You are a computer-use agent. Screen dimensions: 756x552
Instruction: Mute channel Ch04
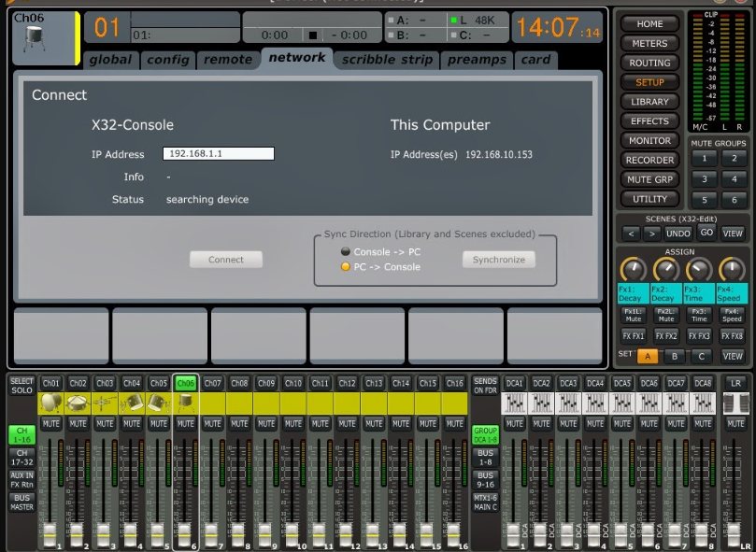pos(132,424)
